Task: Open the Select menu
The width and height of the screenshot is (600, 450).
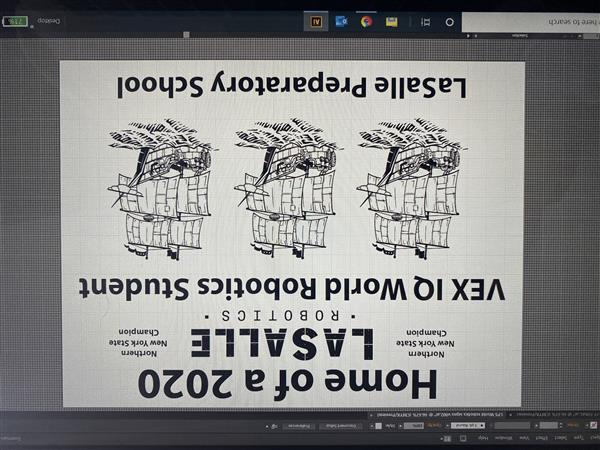Action: (560, 438)
